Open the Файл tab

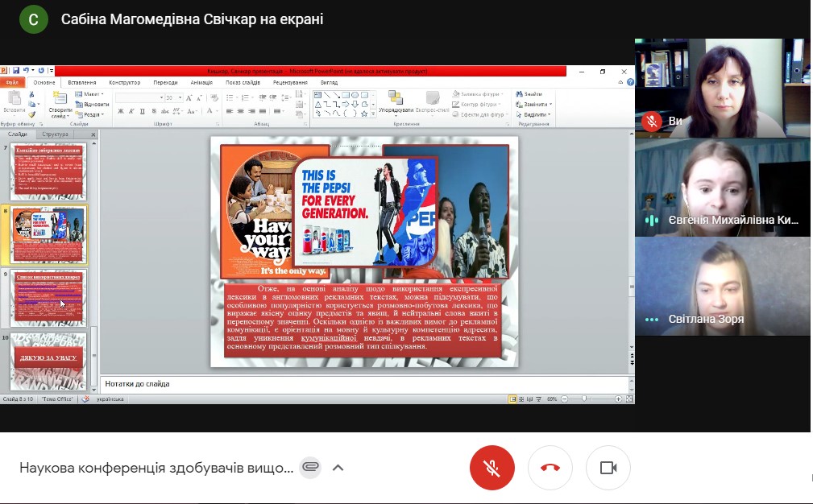click(x=12, y=82)
